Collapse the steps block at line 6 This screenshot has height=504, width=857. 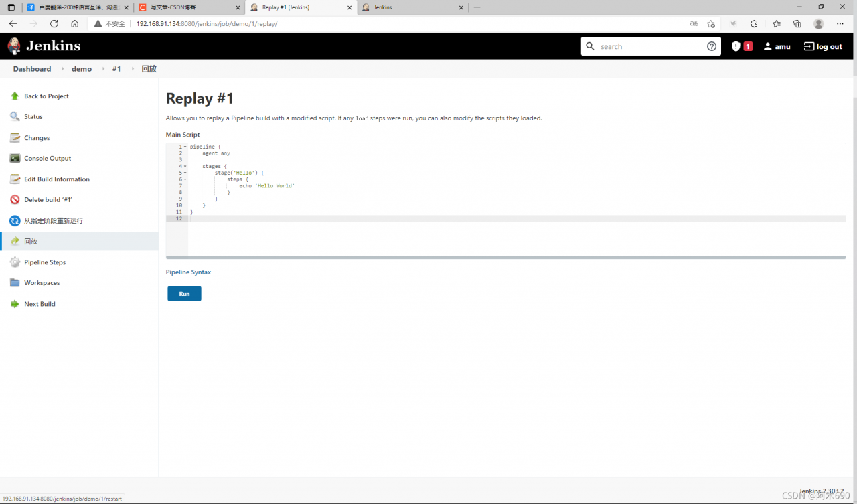(185, 179)
